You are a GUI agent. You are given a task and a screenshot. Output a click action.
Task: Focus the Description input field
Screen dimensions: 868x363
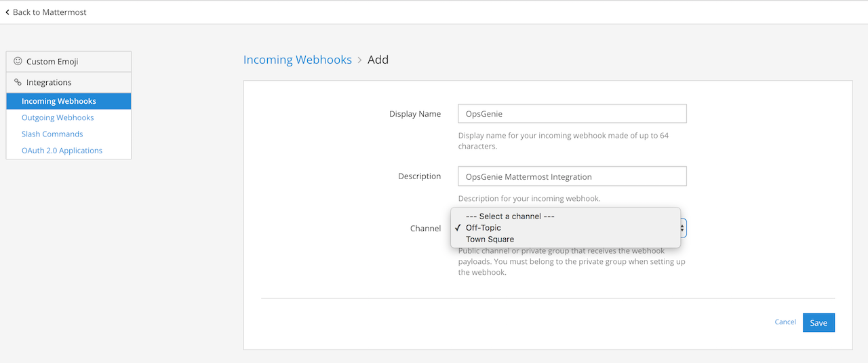[572, 176]
